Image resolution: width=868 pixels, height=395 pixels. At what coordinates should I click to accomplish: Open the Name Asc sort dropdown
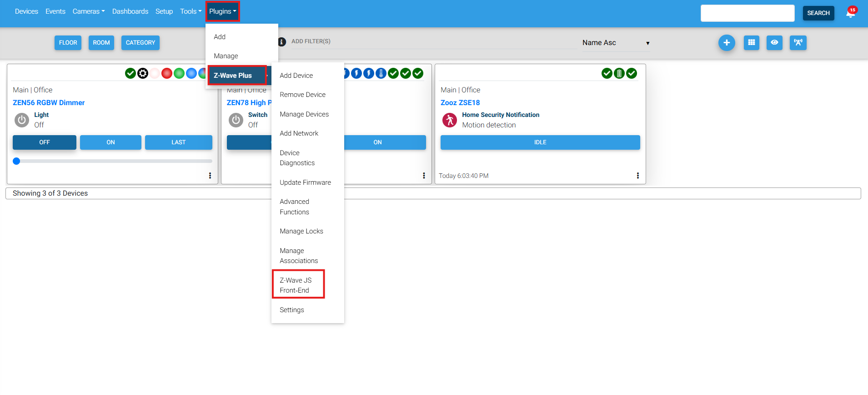pyautogui.click(x=616, y=43)
